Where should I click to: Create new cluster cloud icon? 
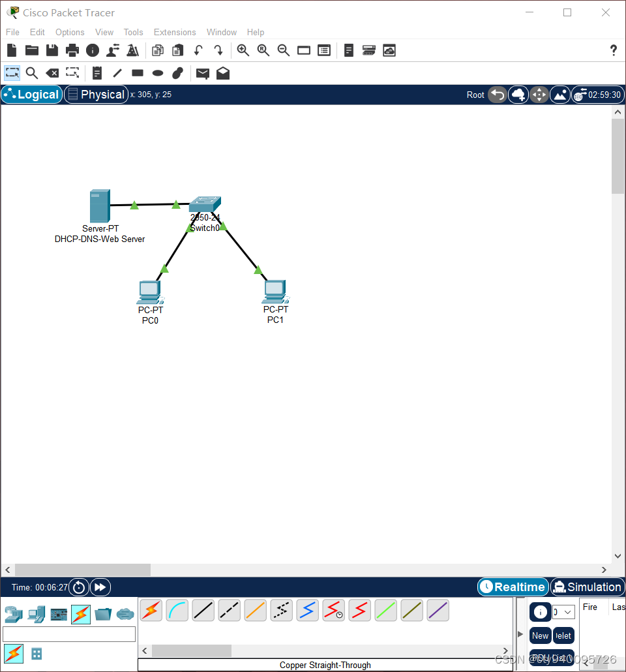point(518,95)
